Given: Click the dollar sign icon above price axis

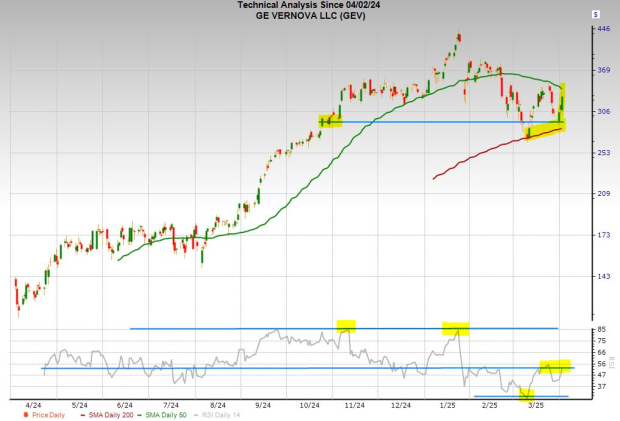Looking at the screenshot, I should click(596, 16).
